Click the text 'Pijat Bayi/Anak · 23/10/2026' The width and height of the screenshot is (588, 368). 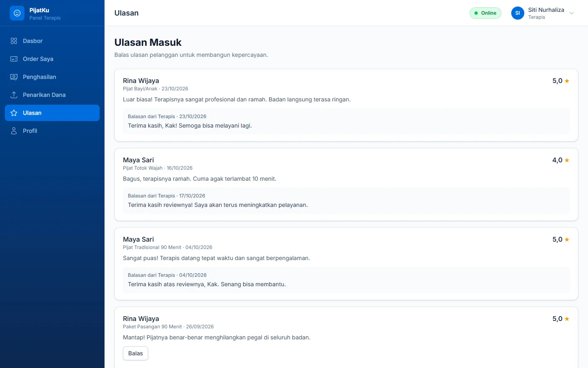(x=156, y=89)
